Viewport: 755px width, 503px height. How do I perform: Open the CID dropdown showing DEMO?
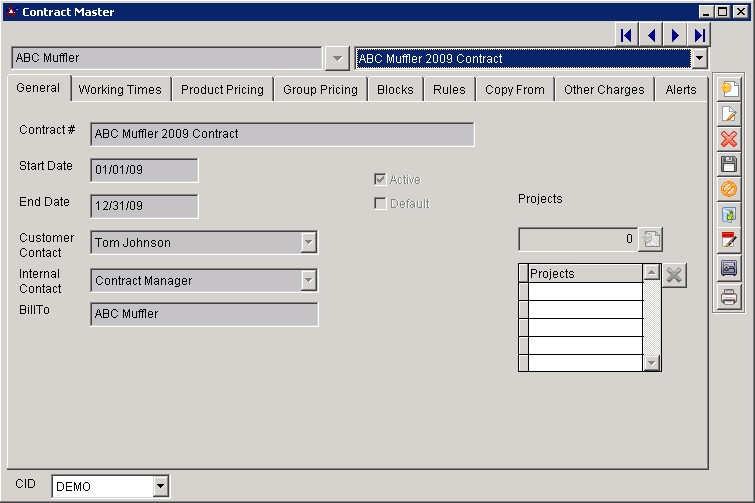tap(161, 487)
